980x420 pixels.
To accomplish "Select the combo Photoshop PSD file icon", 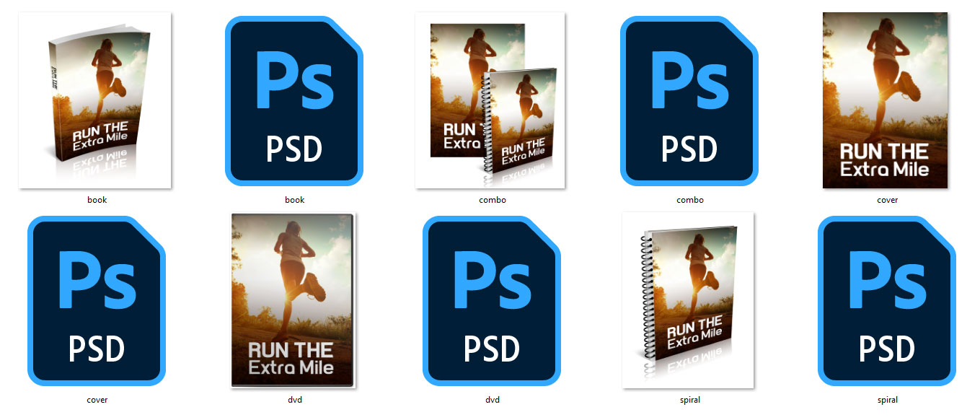I will pyautogui.click(x=689, y=101).
